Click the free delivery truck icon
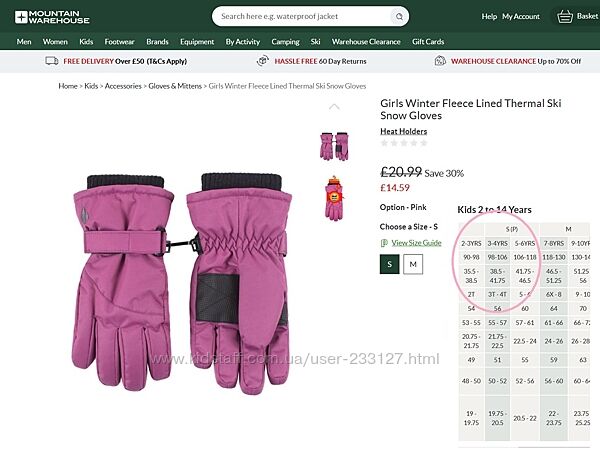 [52, 61]
